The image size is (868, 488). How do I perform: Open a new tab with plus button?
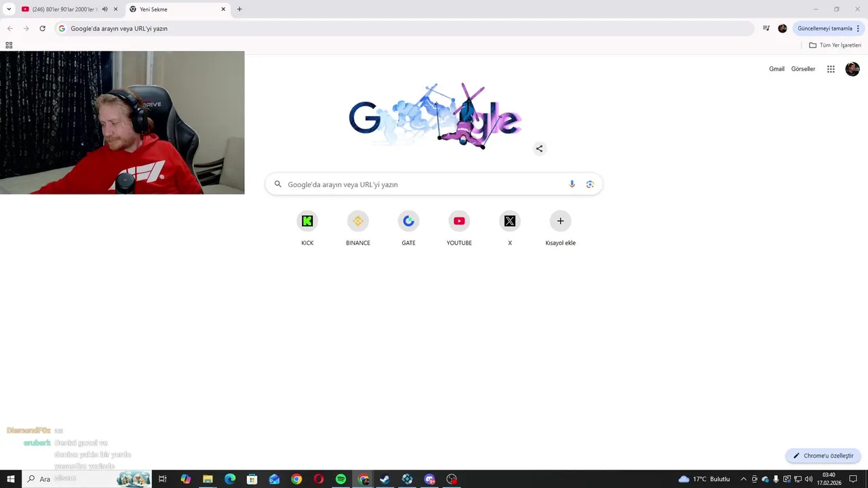coord(239,9)
